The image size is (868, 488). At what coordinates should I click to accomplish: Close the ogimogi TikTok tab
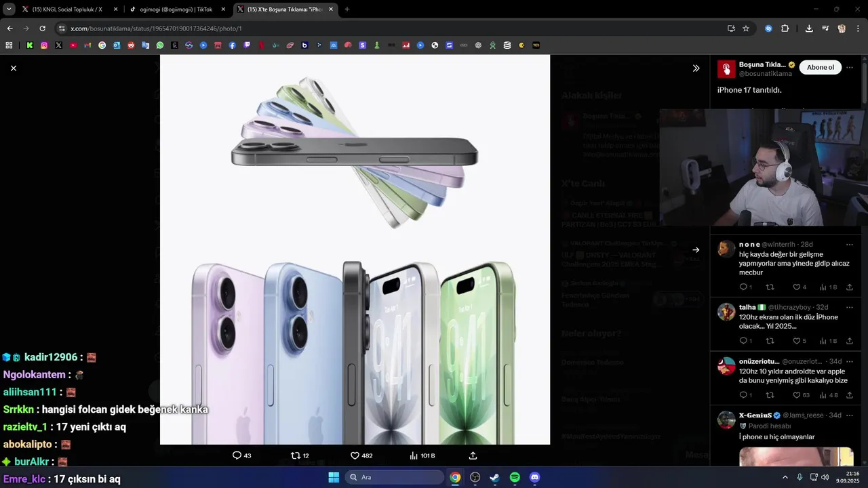(223, 9)
